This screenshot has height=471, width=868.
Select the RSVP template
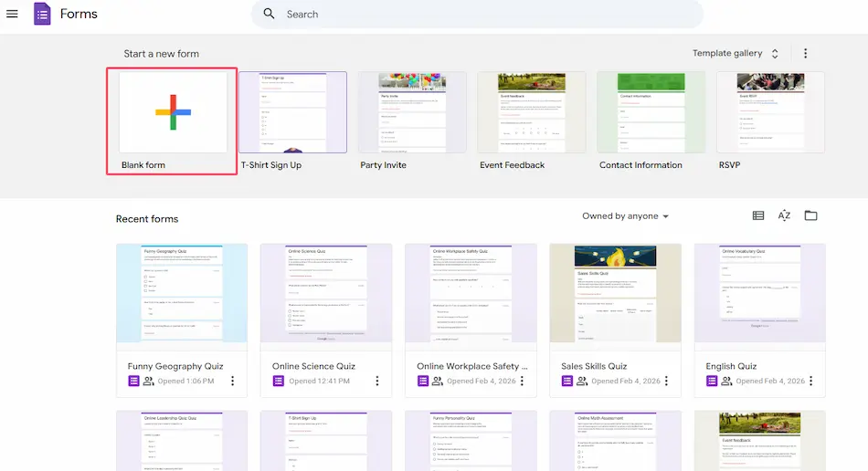click(x=770, y=112)
